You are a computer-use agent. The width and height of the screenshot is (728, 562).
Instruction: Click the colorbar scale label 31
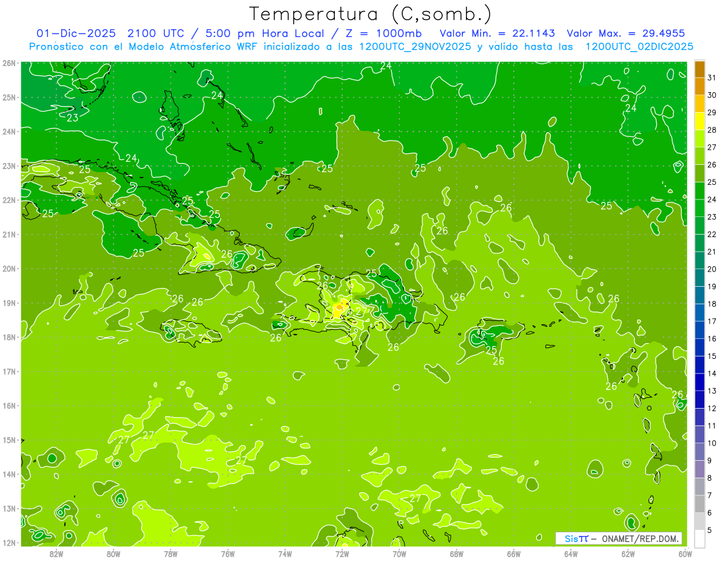[712, 77]
